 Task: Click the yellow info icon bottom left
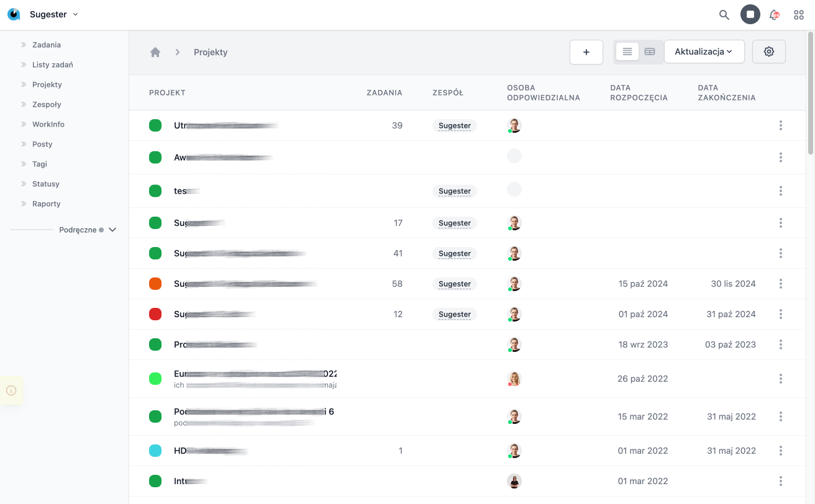pos(11,390)
